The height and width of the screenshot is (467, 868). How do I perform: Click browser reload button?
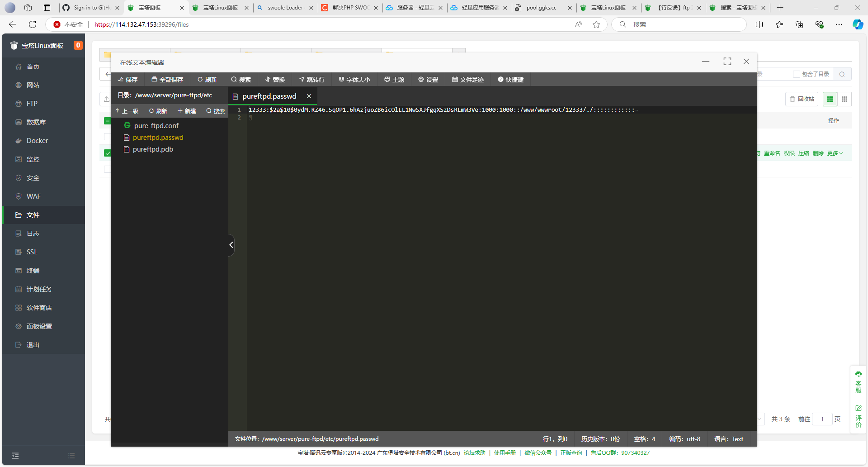[33, 24]
